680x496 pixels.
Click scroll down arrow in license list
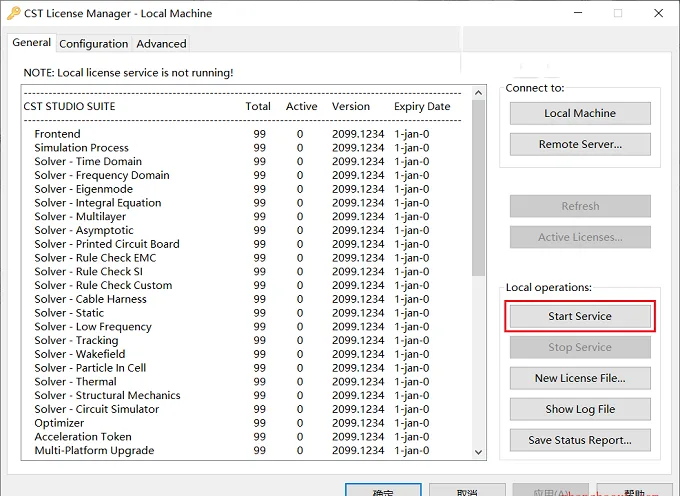478,452
